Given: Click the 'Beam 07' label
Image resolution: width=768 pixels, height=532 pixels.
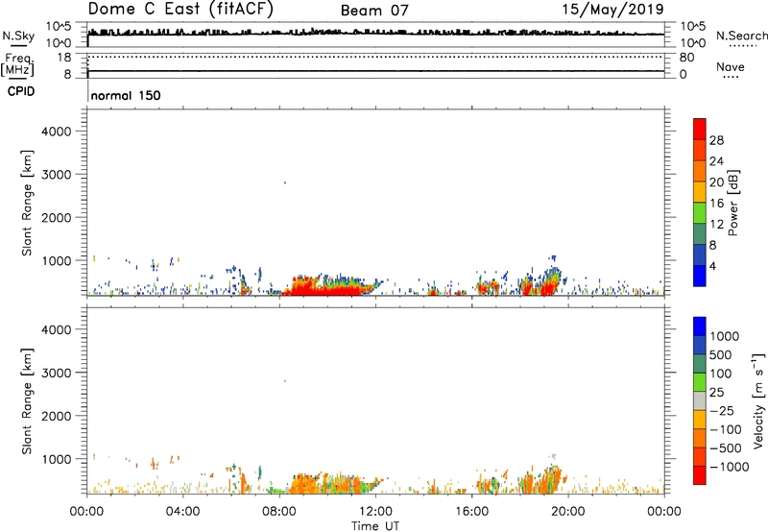Looking at the screenshot, I should click(374, 11).
